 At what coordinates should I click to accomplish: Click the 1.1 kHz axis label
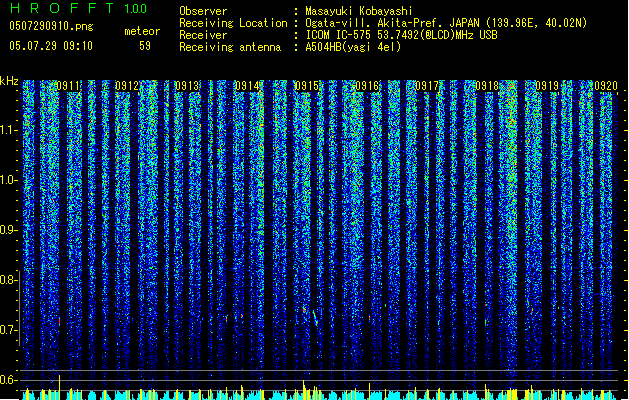[x=8, y=130]
